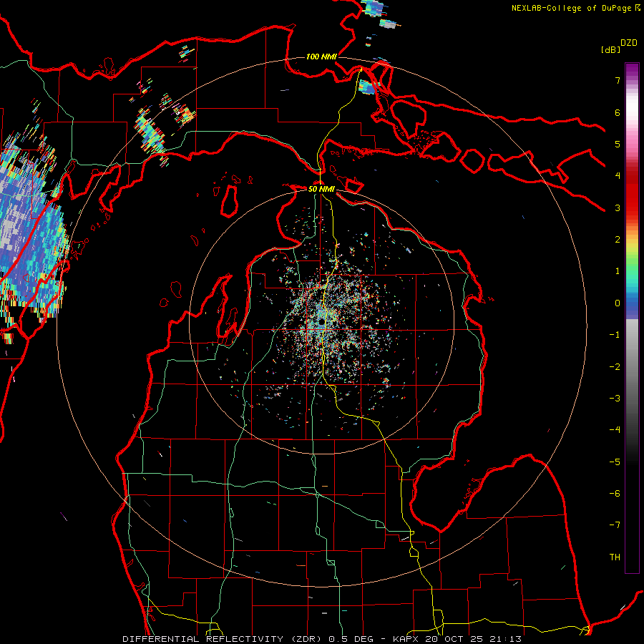Click the TH threshold label on the legend

click(615, 557)
